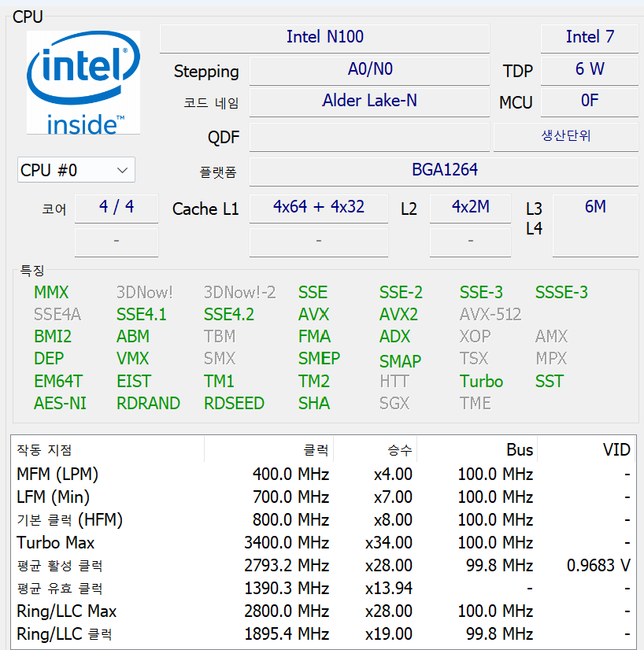Click the RDRAND feature flag
Image resolution: width=644 pixels, height=650 pixels.
pos(148,404)
